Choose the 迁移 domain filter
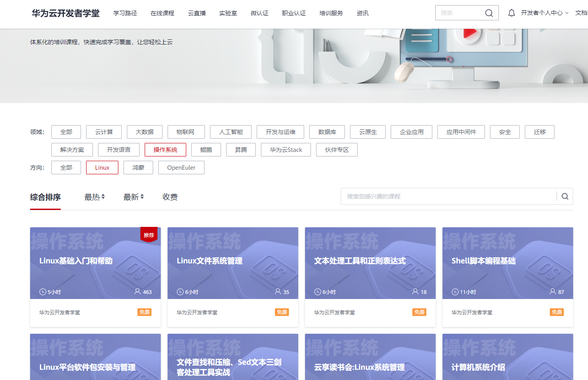 (540, 132)
